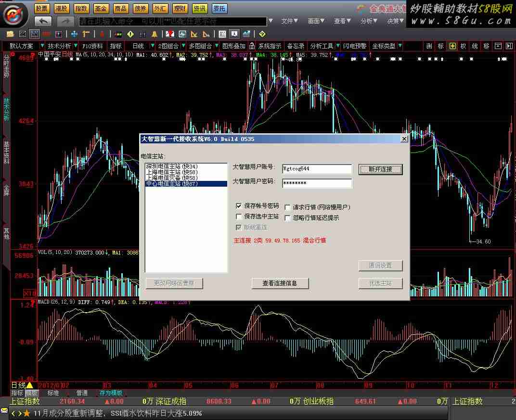Click the 查看连接信息 button

click(280, 283)
